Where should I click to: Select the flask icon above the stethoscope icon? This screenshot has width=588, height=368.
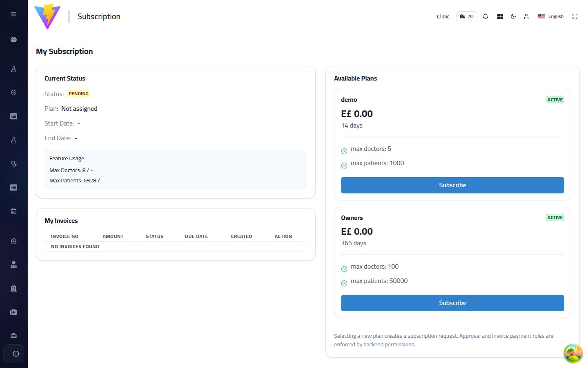click(x=13, y=140)
